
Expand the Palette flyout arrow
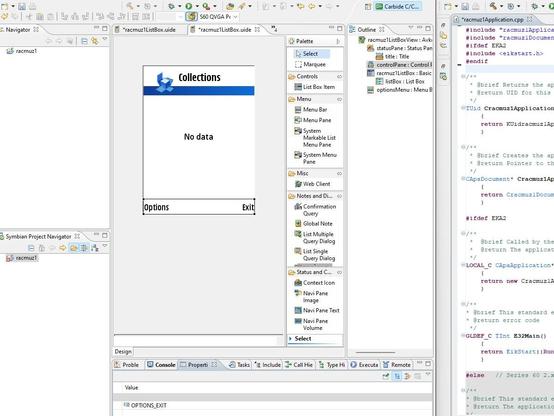[338, 41]
